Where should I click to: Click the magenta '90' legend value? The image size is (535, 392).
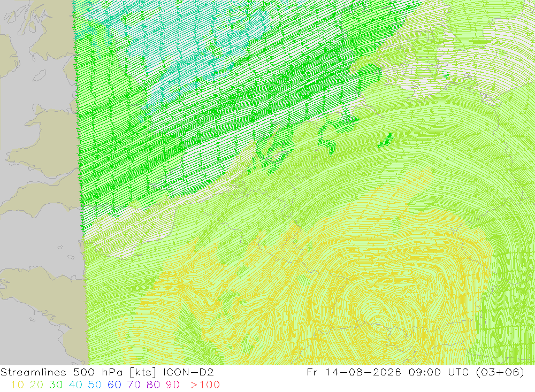pos(173,385)
